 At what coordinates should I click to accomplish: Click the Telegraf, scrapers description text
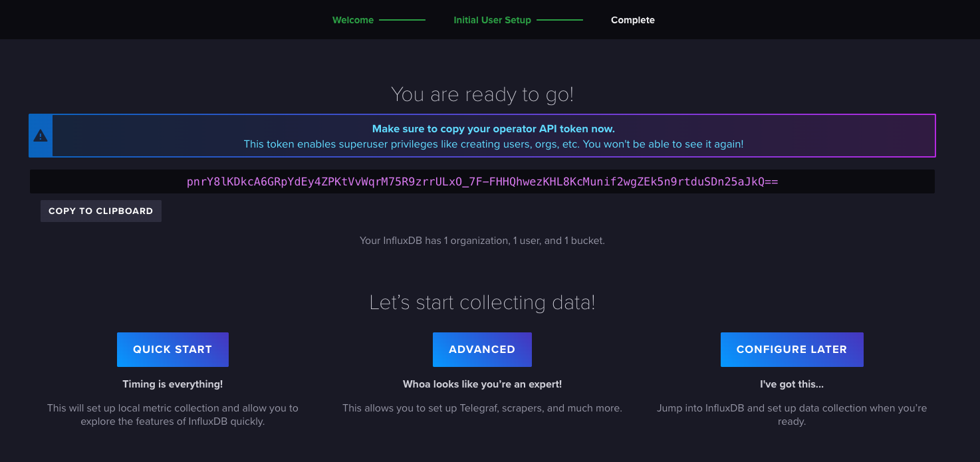482,408
